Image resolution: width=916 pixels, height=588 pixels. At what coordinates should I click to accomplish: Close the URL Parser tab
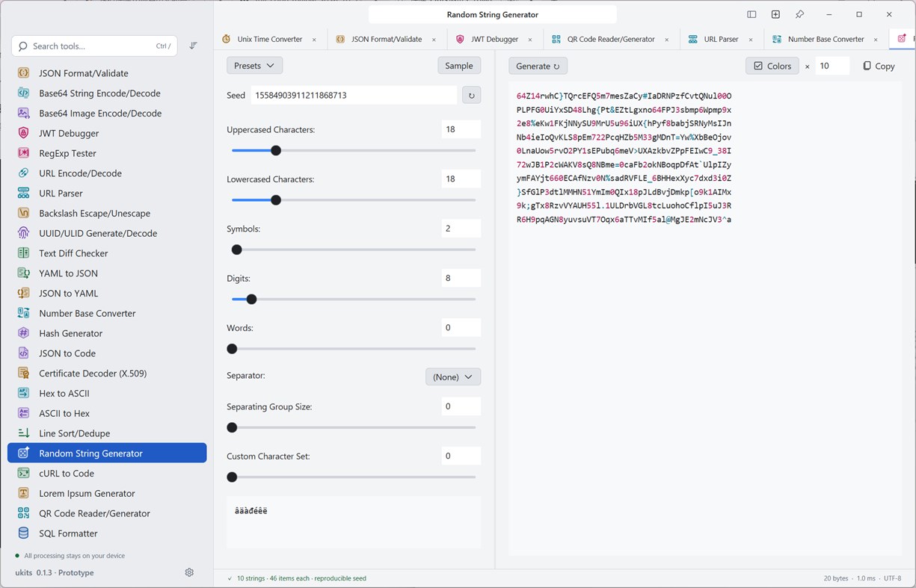click(751, 40)
